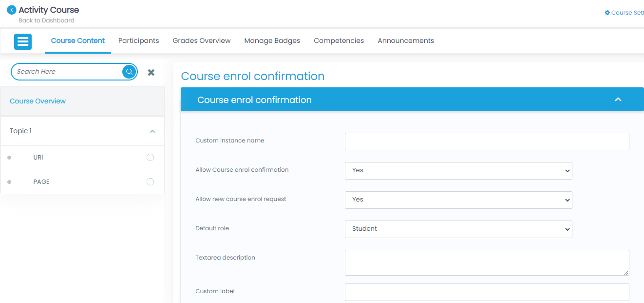Open the Competencies tab
The width and height of the screenshot is (644, 303).
[x=339, y=41]
